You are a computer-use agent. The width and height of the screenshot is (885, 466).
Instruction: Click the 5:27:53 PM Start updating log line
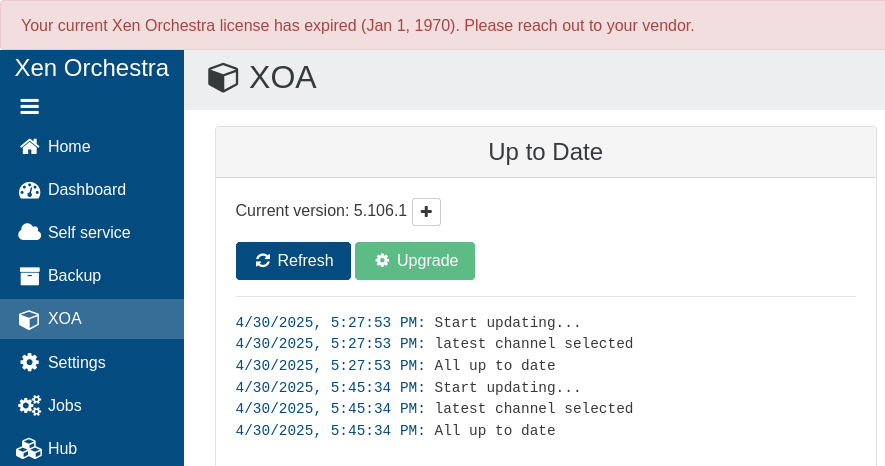click(x=408, y=322)
